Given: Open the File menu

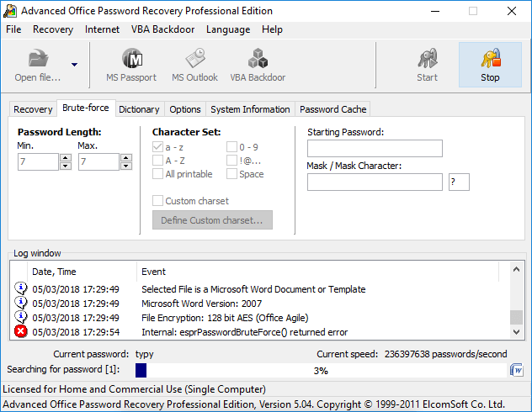Looking at the screenshot, I should [13, 29].
